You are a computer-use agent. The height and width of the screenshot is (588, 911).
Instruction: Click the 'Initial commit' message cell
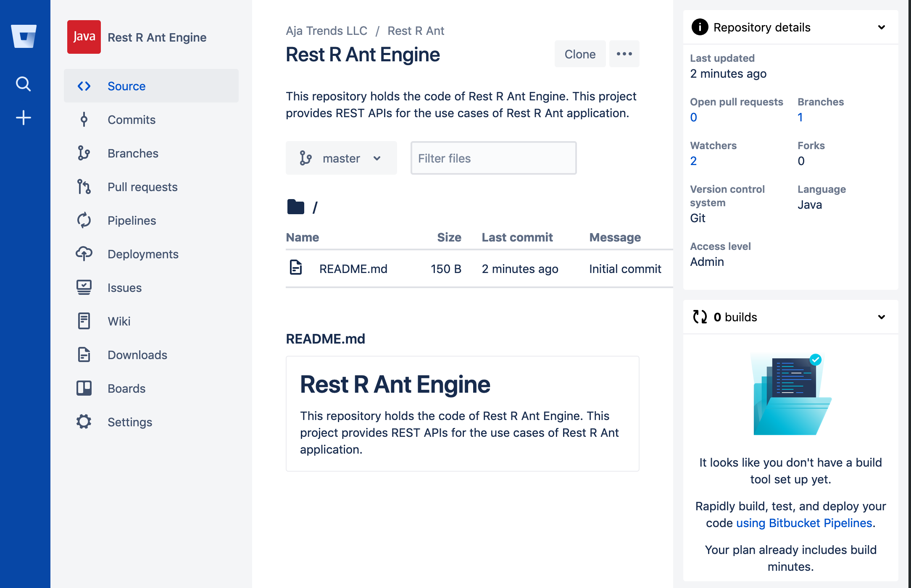click(625, 269)
